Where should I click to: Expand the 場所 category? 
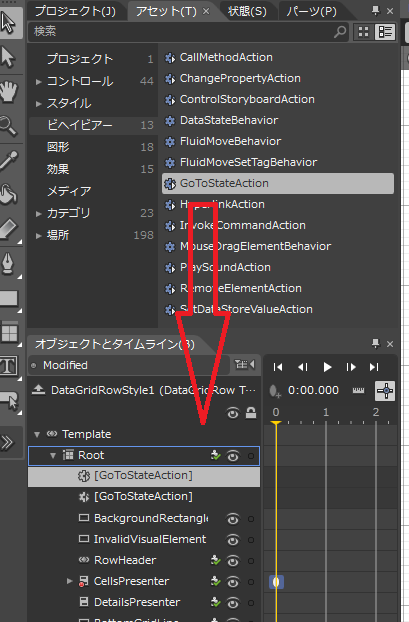coord(38,236)
